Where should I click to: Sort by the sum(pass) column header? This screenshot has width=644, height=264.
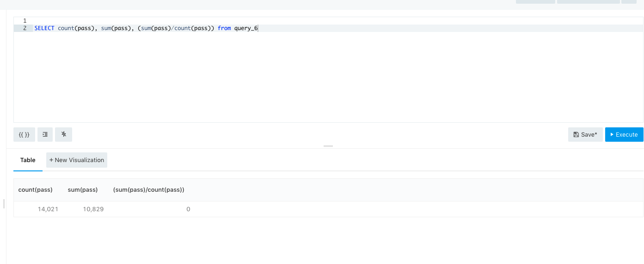click(83, 189)
